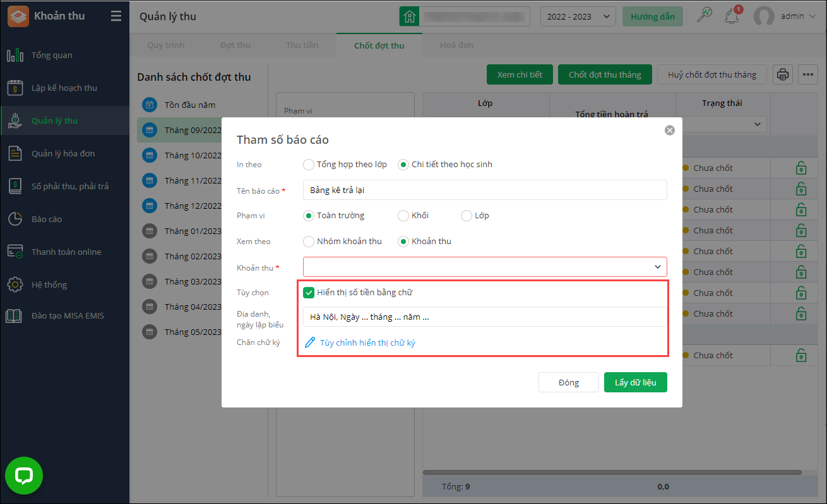Open the Khoản thu dropdown
The width and height of the screenshot is (827, 504).
(x=485, y=267)
